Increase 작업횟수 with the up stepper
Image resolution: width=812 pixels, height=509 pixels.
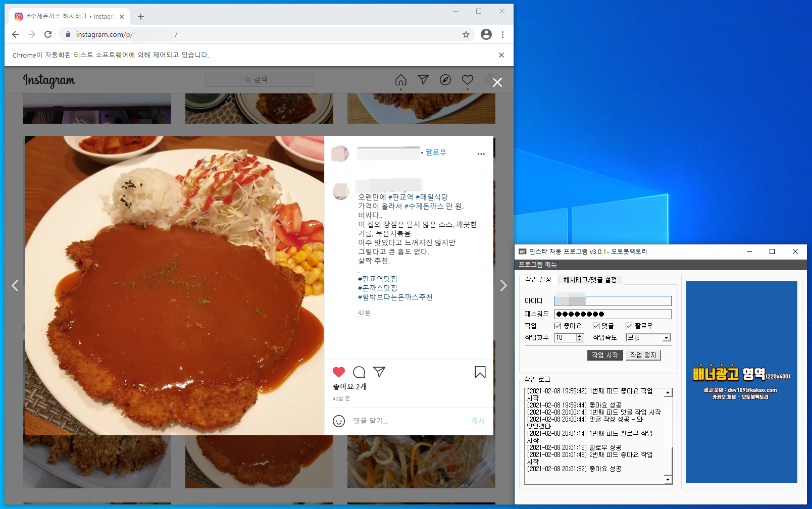tap(580, 336)
